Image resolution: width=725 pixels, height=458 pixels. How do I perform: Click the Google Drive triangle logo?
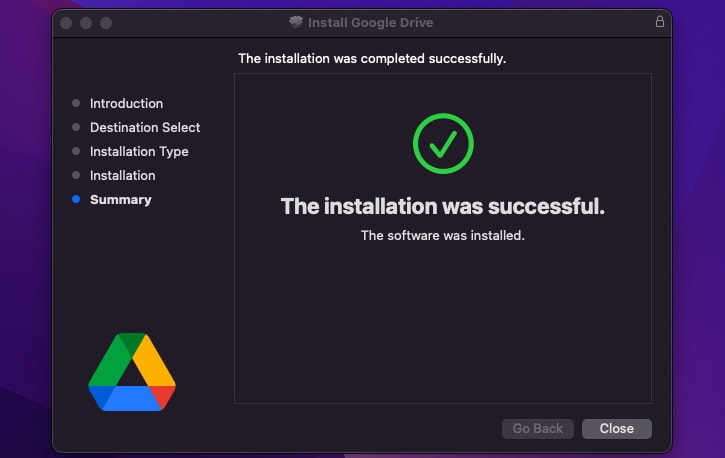click(132, 372)
